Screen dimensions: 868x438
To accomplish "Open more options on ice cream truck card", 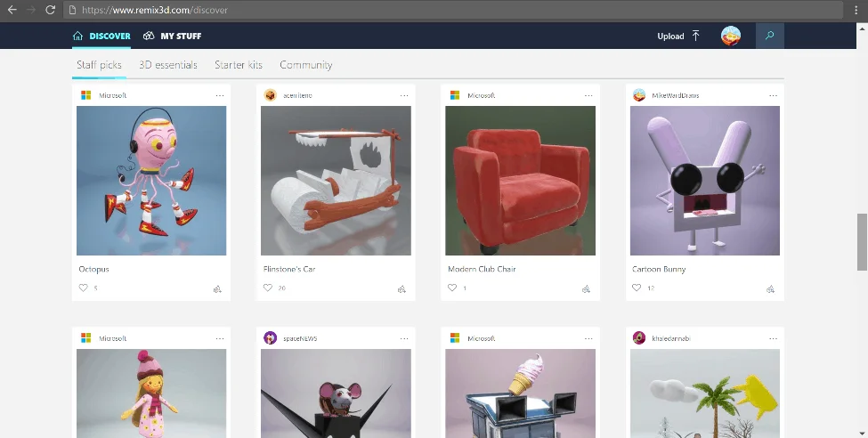I will [x=588, y=338].
